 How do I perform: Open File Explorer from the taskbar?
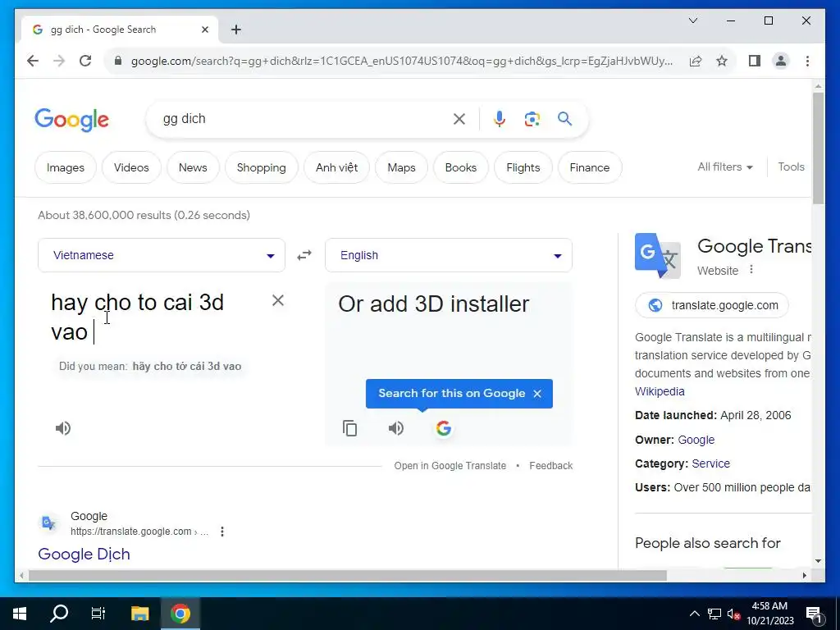pyautogui.click(x=139, y=614)
